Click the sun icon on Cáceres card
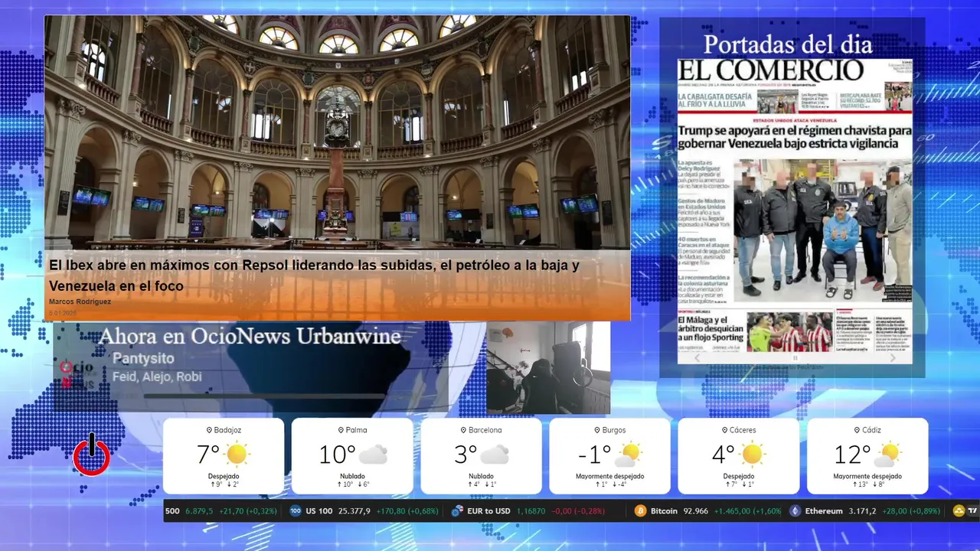Image resolution: width=980 pixels, height=551 pixels. click(752, 455)
